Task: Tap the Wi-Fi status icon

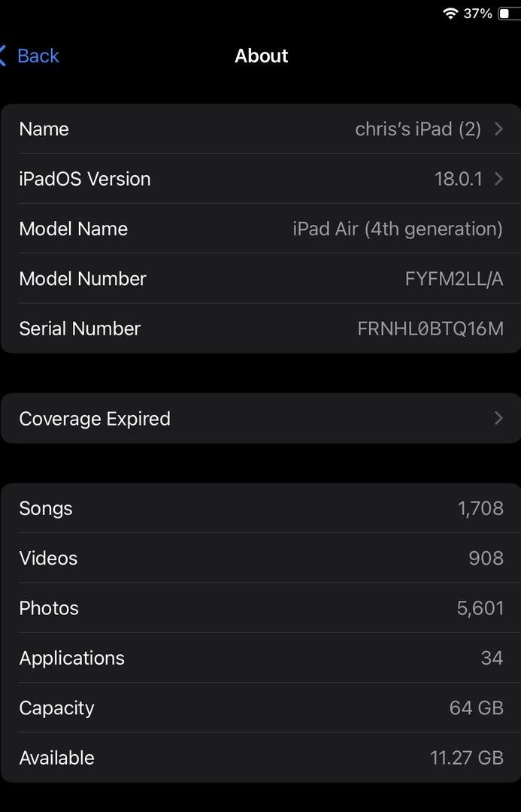Action: click(450, 14)
